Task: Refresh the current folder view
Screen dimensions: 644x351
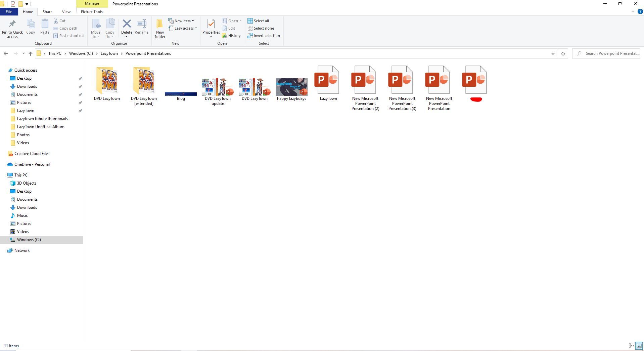Action: [x=563, y=53]
